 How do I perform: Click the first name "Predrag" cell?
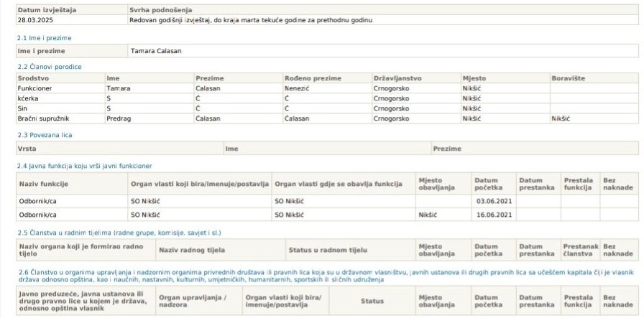119,118
